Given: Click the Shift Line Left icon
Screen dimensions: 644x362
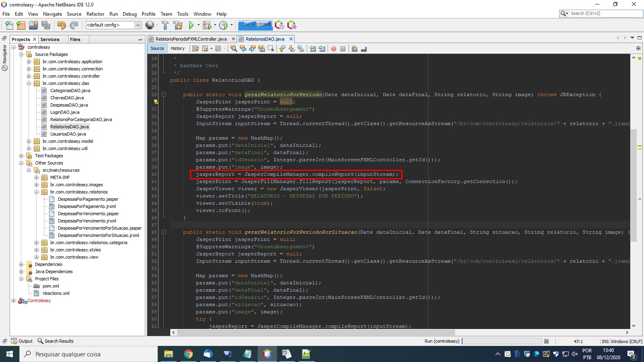Looking at the screenshot, I should coord(313,49).
